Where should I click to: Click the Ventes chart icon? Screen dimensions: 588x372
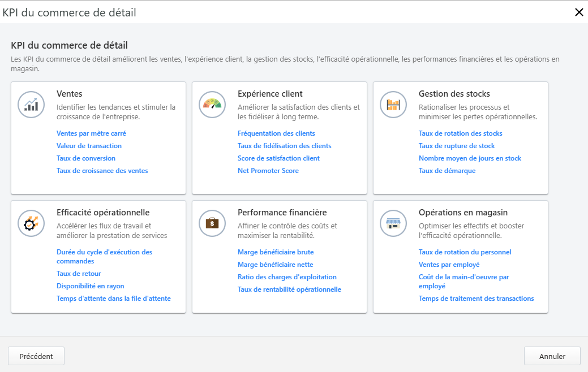[31, 104]
